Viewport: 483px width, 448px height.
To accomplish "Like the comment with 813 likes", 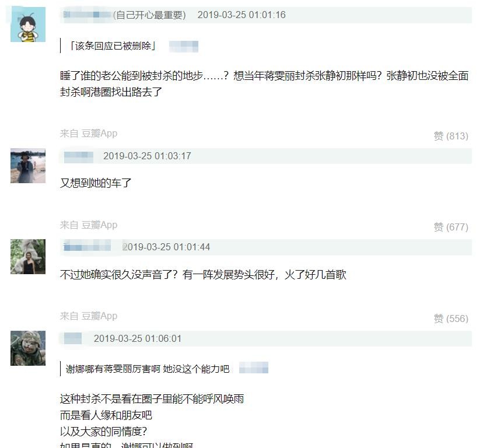I will pyautogui.click(x=451, y=135).
